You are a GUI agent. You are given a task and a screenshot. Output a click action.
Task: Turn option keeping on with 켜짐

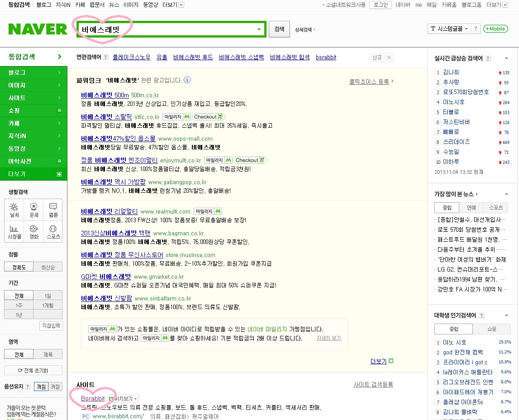tap(55, 387)
